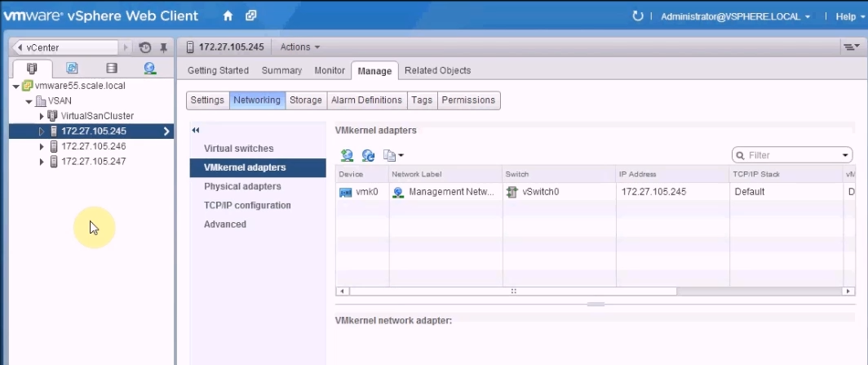This screenshot has height=365, width=868.
Task: Open the Actions dropdown menu
Action: 299,47
